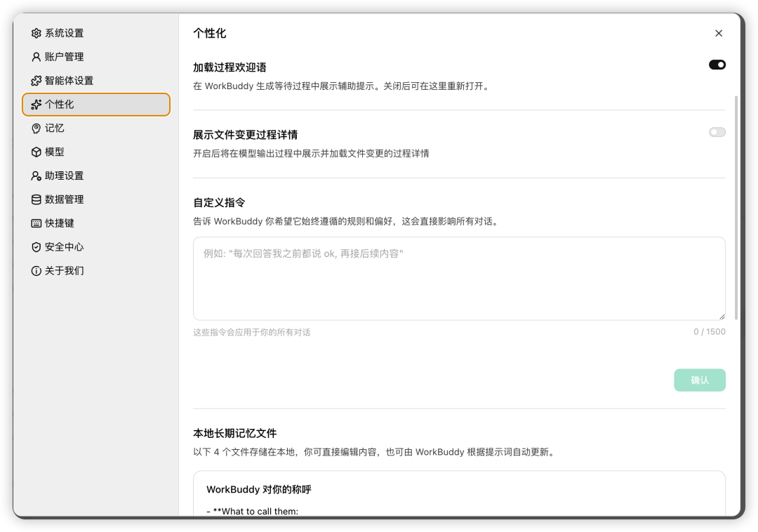The image size is (758, 532).
Task: Click the puzzle icon beside 智能体设置
Action: 36,81
